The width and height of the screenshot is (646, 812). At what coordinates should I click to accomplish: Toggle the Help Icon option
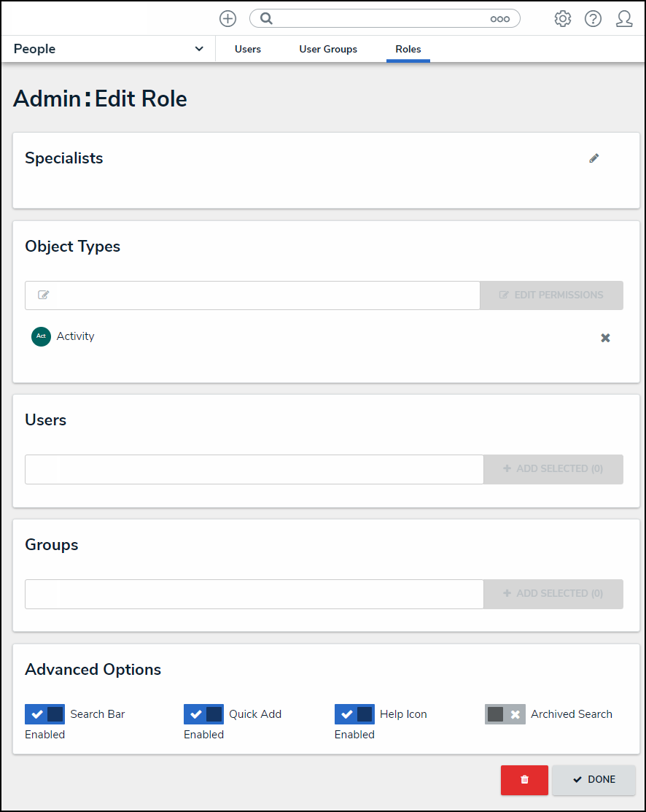tap(354, 714)
